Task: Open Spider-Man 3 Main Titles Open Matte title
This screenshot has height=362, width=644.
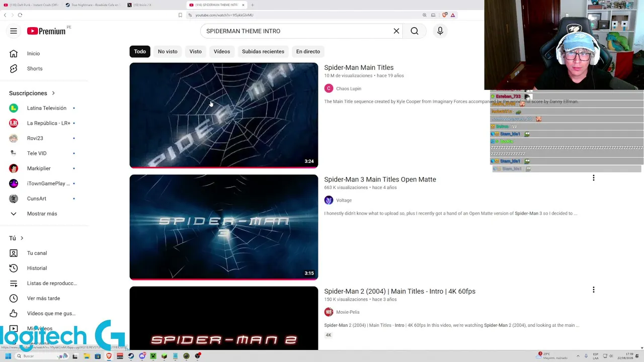Action: coord(380,179)
